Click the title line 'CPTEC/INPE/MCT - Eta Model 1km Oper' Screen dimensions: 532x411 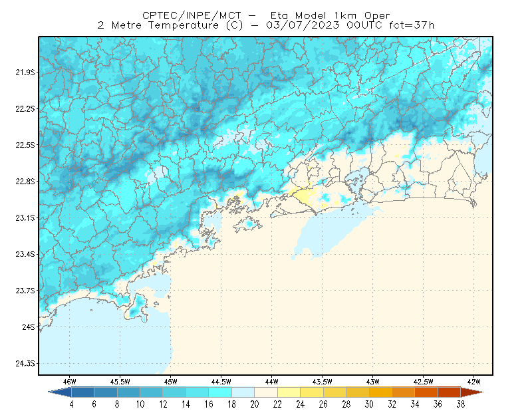(x=266, y=15)
